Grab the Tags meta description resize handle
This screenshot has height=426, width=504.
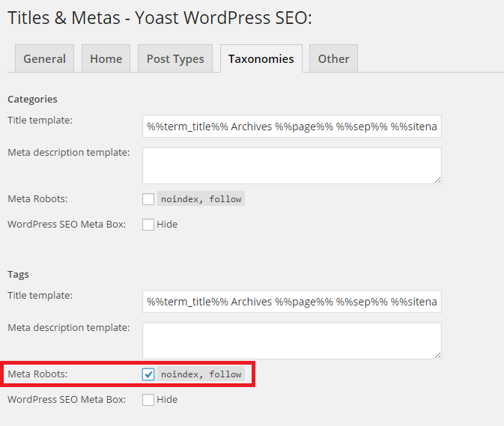point(437,356)
